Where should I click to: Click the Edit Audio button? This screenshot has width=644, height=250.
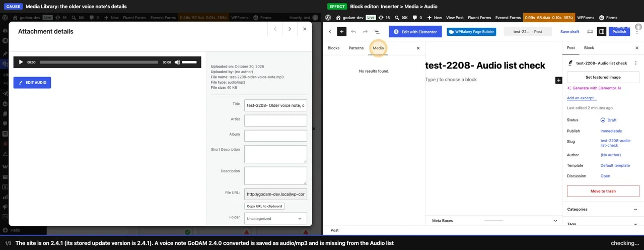pos(32,82)
